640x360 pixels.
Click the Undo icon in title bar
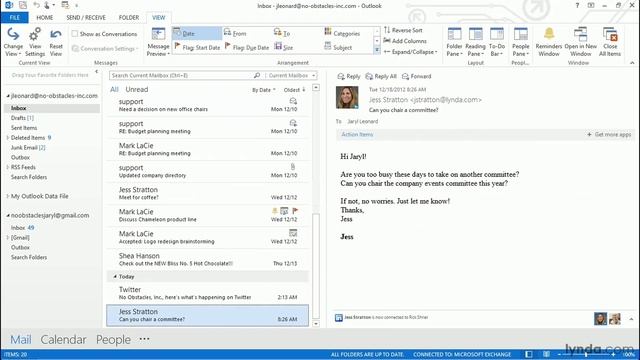36,5
